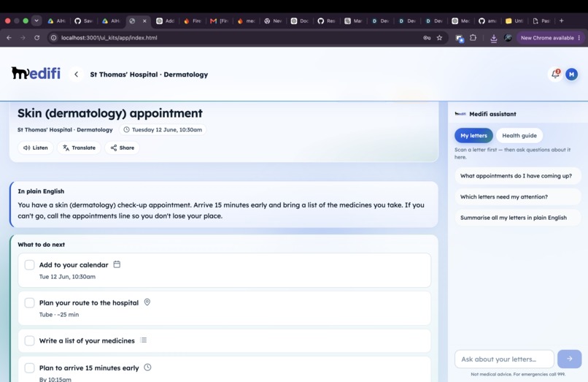588x382 pixels.
Task: Tick the Write a list of your medicines checkbox
Action: 30,340
